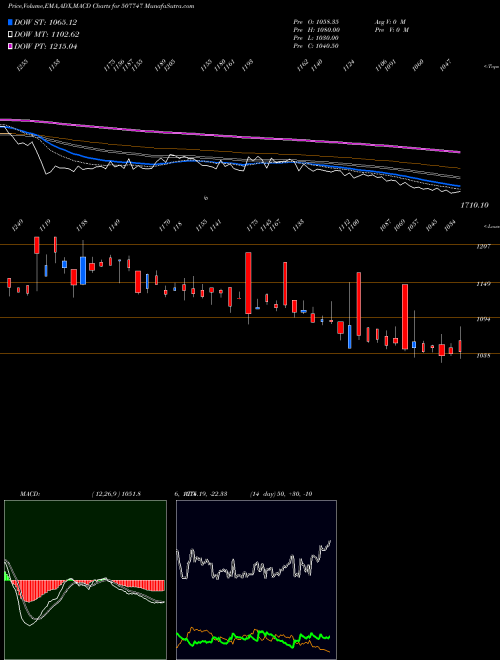Click the 1207 price level label
Image resolution: width=500 pixels, height=660 pixels.
[482, 247]
